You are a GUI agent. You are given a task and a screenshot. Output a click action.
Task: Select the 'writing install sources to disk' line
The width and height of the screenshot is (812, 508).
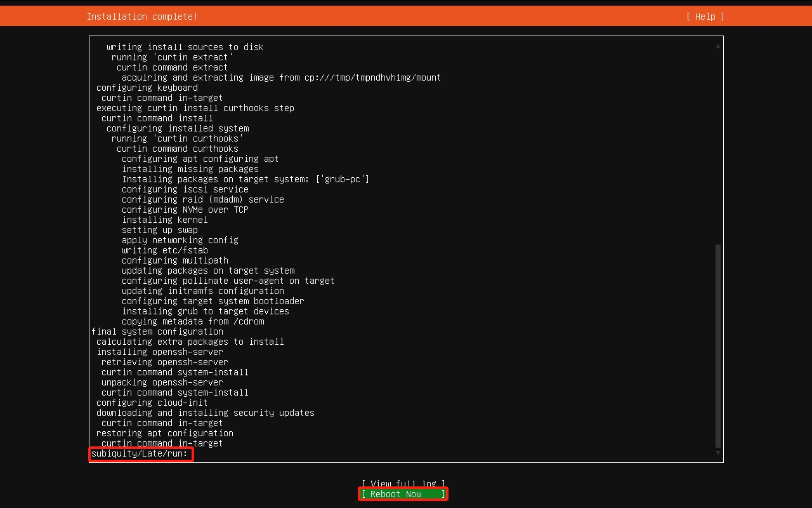click(185, 47)
